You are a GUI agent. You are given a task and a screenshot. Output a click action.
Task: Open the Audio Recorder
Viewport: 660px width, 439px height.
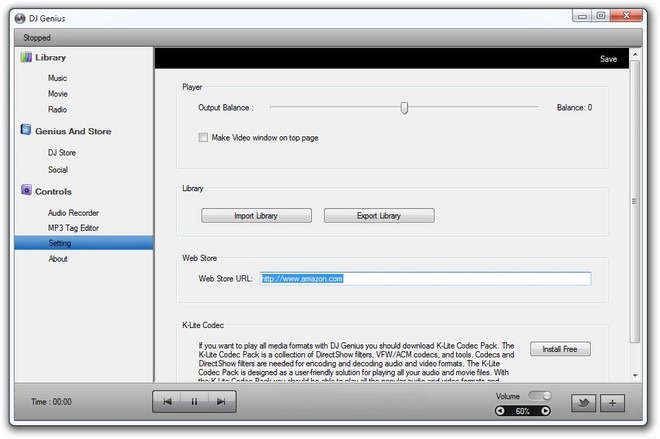click(73, 213)
